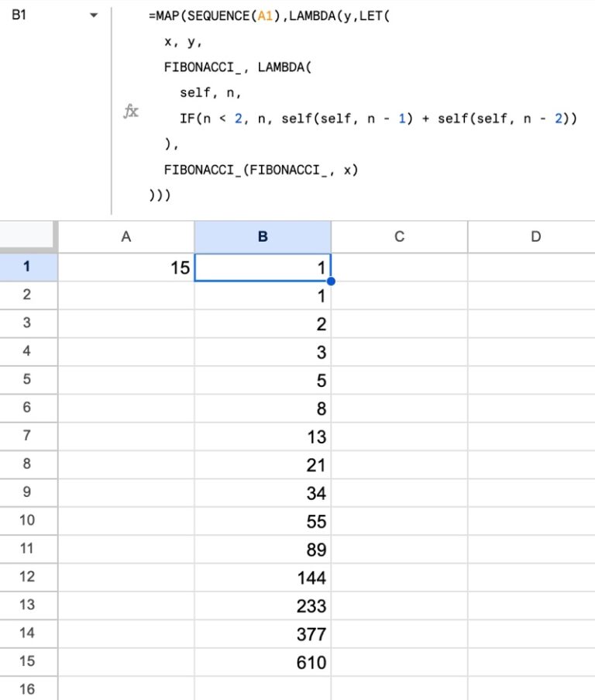Select the cell showing 144
This screenshot has width=595, height=700.
263,578
